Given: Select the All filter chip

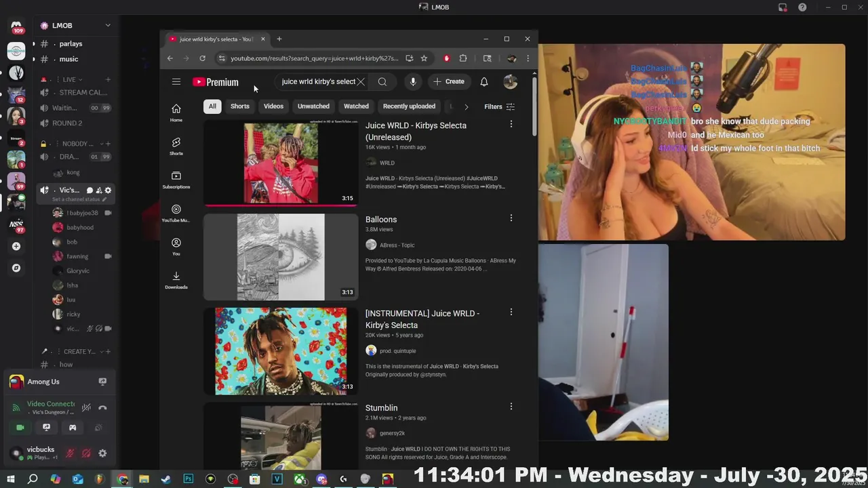Looking at the screenshot, I should [x=212, y=106].
